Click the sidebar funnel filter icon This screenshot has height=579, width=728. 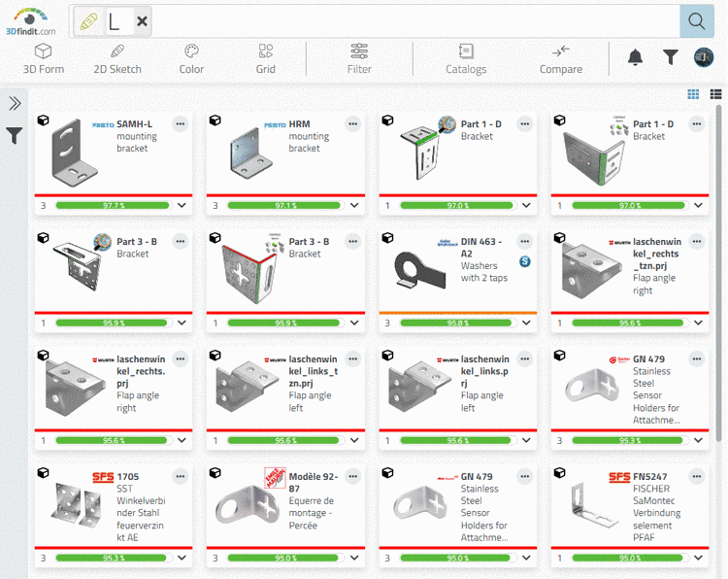(x=15, y=136)
